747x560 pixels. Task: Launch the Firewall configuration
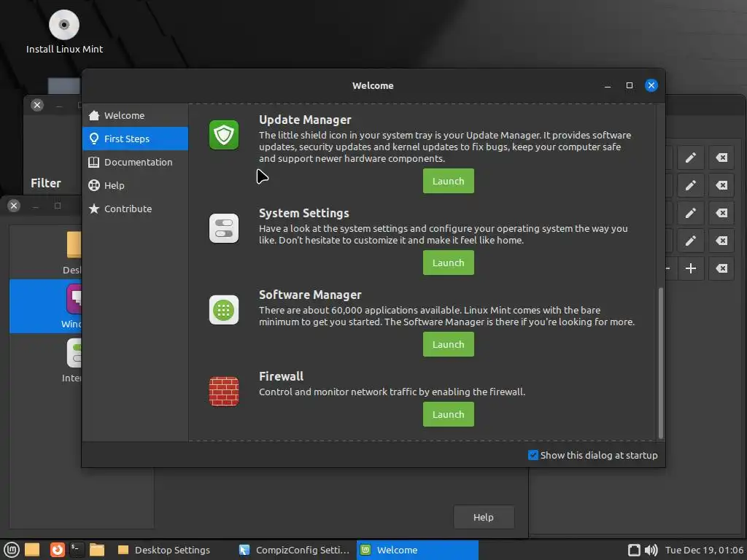[449, 414]
